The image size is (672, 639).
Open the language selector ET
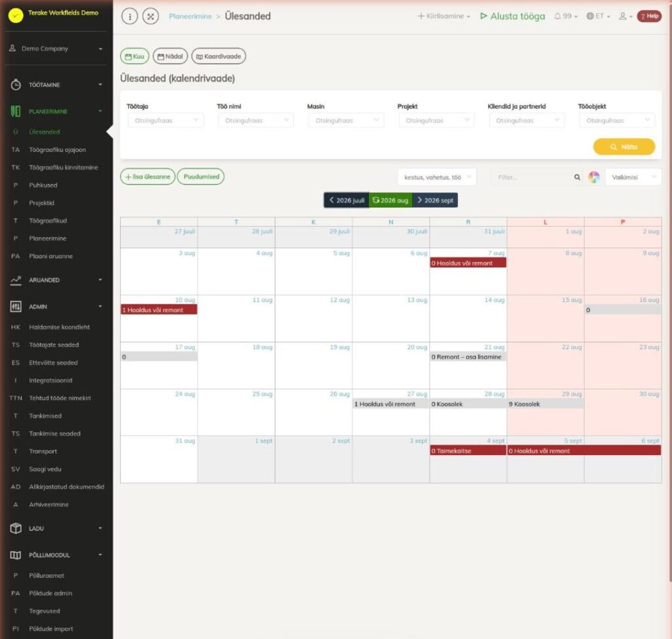[598, 16]
